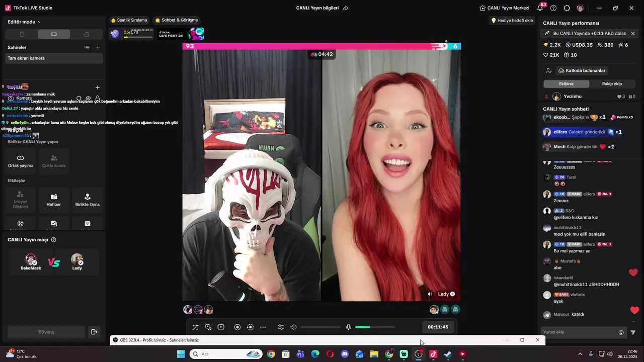Open the Saatlik Sıralama ranking

(129, 20)
